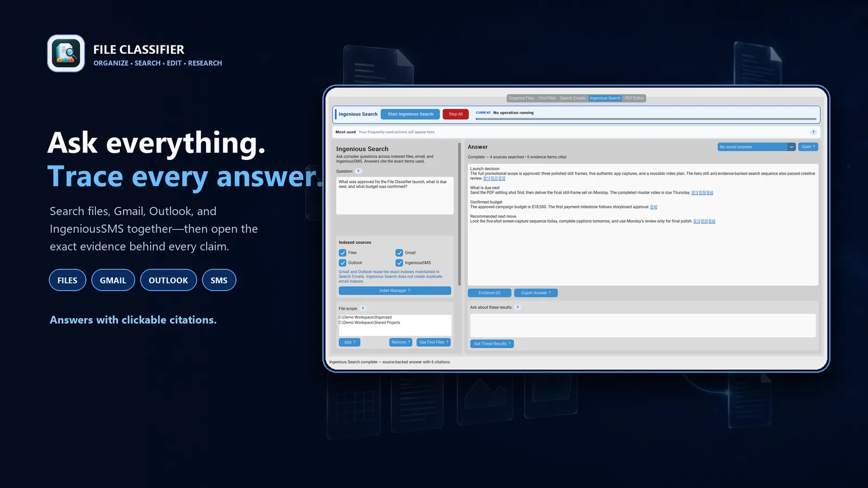Open citation E5 in What is due next
Image resolution: width=868 pixels, height=488 pixels.
[x=703, y=193]
